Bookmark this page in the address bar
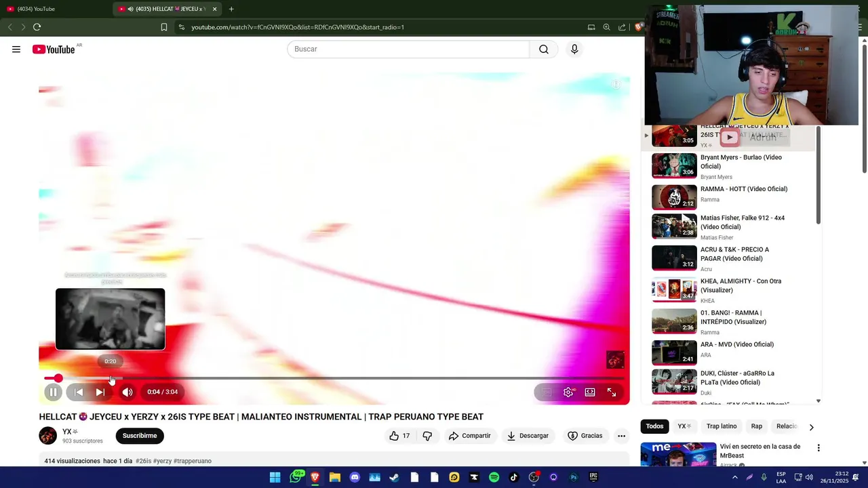868x488 pixels. pos(164,27)
